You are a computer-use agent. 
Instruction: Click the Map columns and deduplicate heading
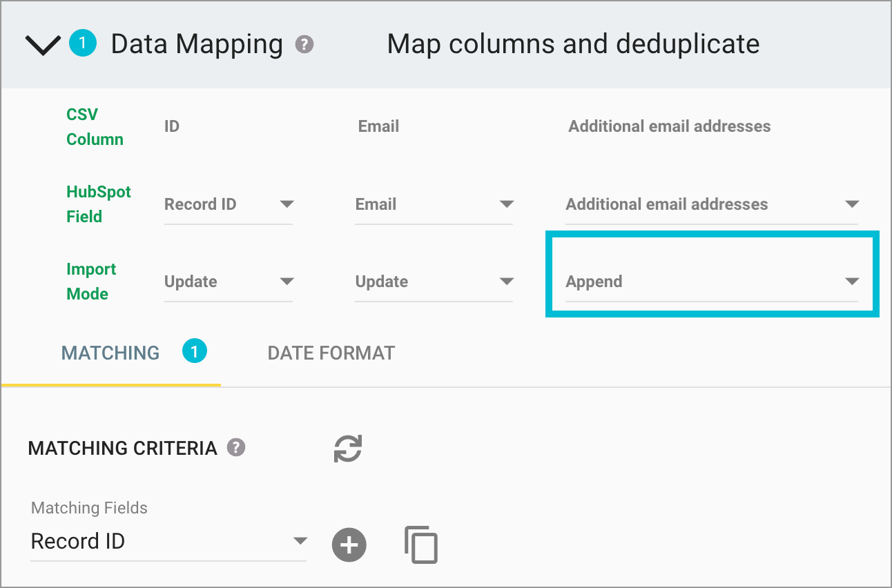[572, 43]
